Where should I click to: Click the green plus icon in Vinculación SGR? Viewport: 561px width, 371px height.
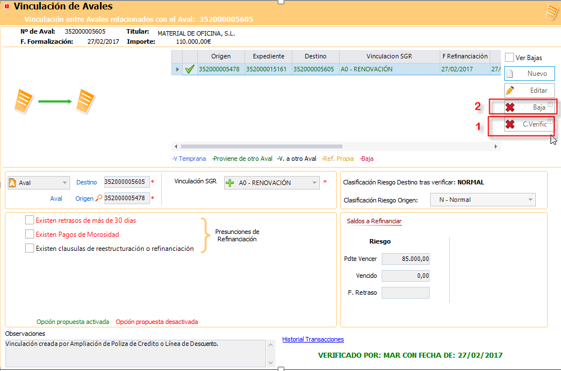pos(230,183)
